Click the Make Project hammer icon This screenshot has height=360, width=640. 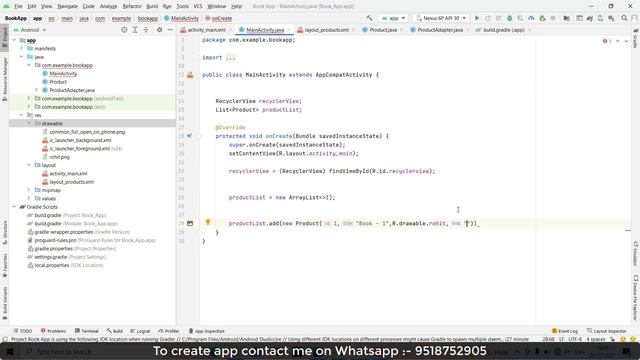[369, 18]
